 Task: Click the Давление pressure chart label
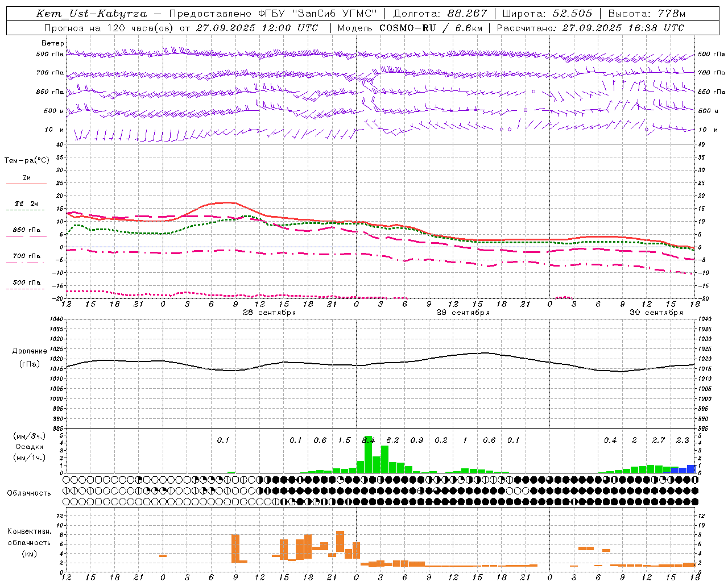coord(30,351)
